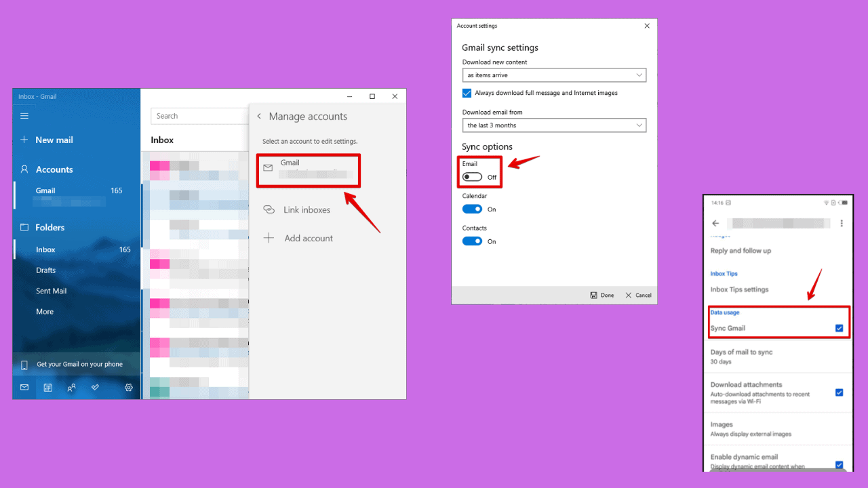The width and height of the screenshot is (868, 488).
Task: Toggle the Contacts sync switch
Action: click(x=472, y=241)
